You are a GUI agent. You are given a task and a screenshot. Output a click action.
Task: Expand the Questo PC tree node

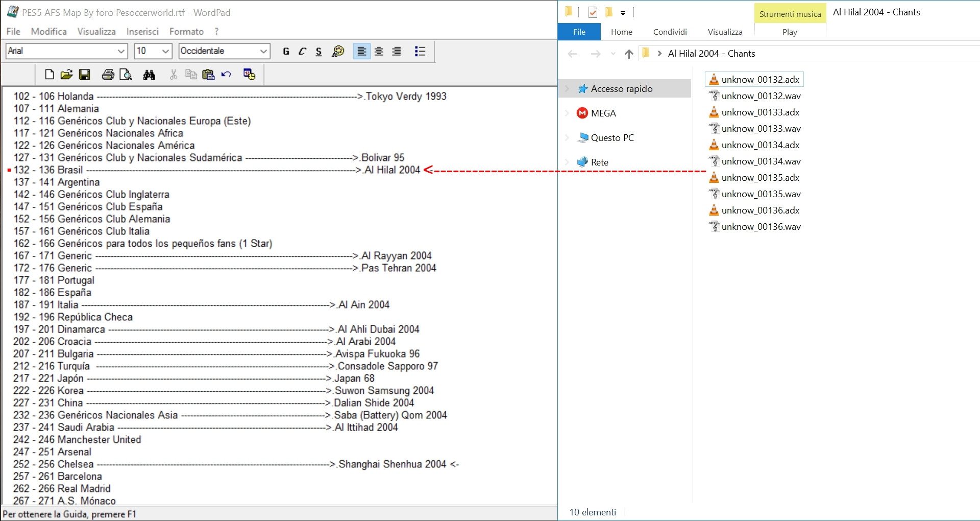pyautogui.click(x=567, y=138)
